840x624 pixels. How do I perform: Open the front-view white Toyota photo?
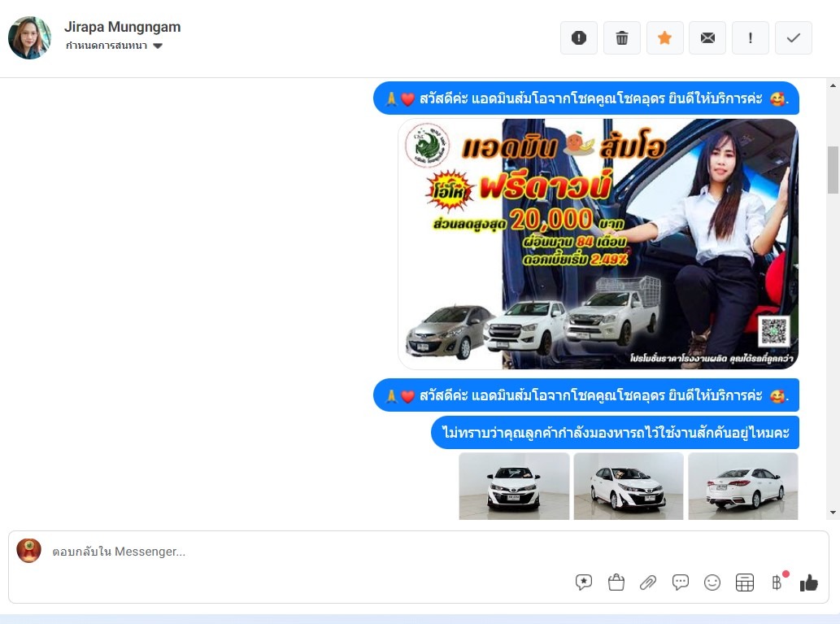click(514, 487)
